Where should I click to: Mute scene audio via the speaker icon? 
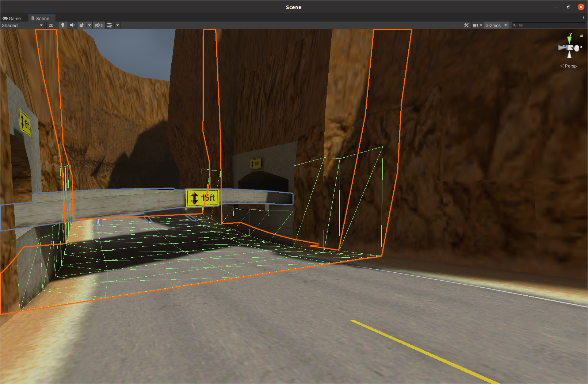coord(72,25)
